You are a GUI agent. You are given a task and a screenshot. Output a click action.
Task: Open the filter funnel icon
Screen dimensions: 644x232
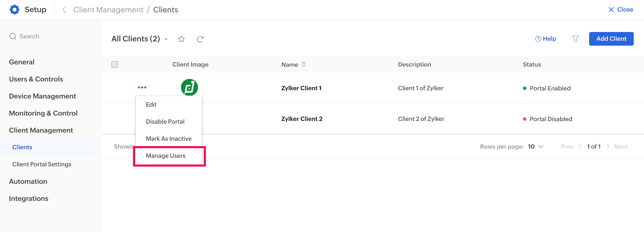click(x=575, y=39)
